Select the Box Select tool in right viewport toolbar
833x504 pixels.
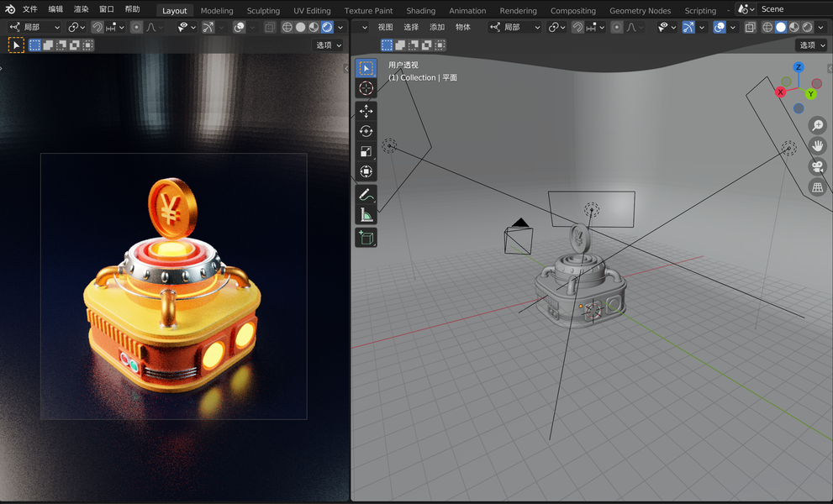click(x=366, y=68)
